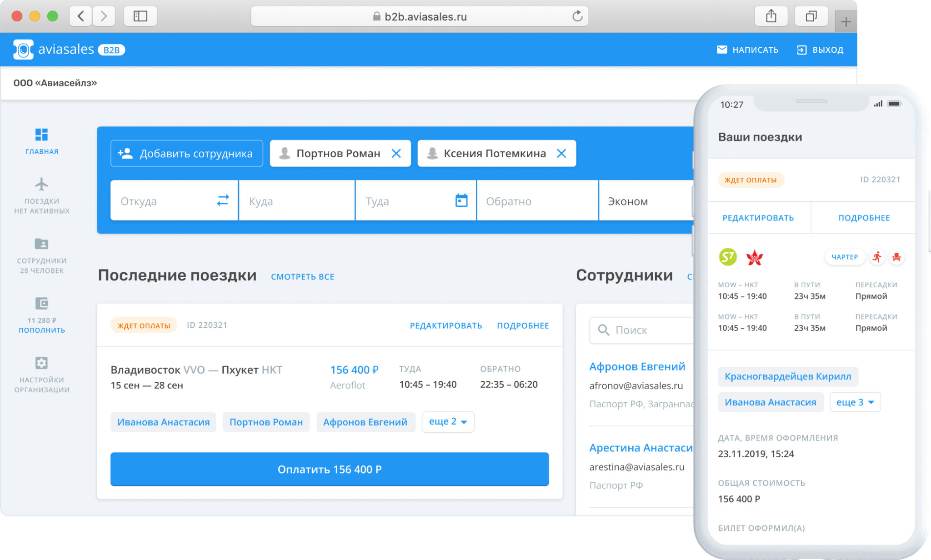Click Редактировать on trip card

445,325
